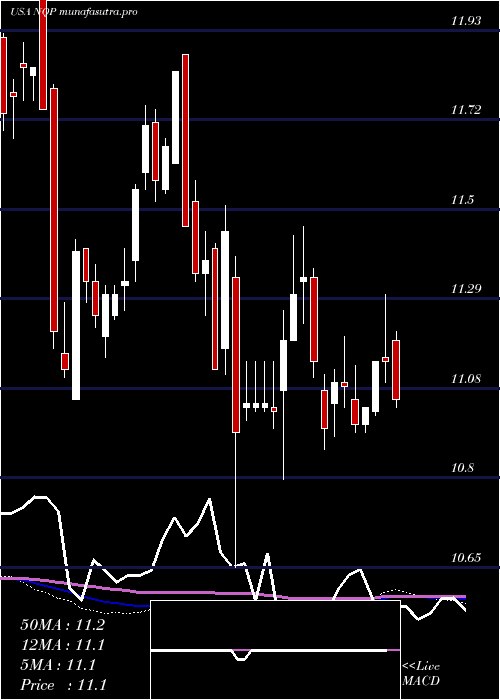The image size is (500, 700).
Task: Click the 12MA : 11.1 legend value
Action: tap(62, 645)
